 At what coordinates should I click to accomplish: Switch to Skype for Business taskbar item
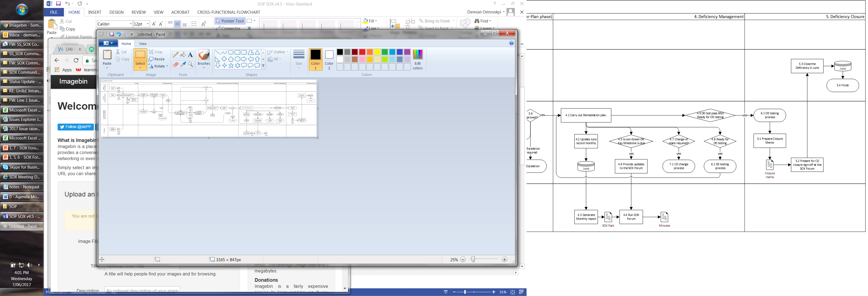tap(22, 167)
